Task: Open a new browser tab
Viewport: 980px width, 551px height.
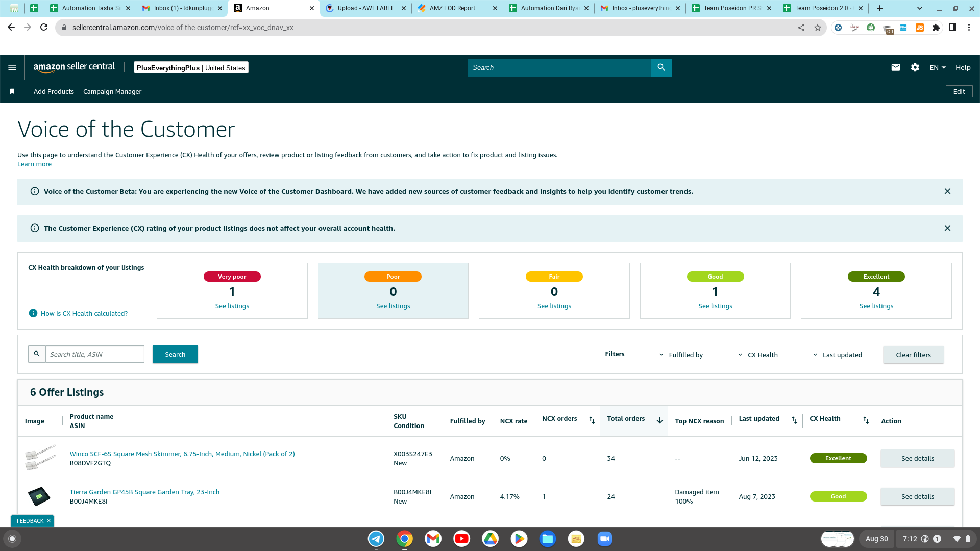Action: click(880, 8)
